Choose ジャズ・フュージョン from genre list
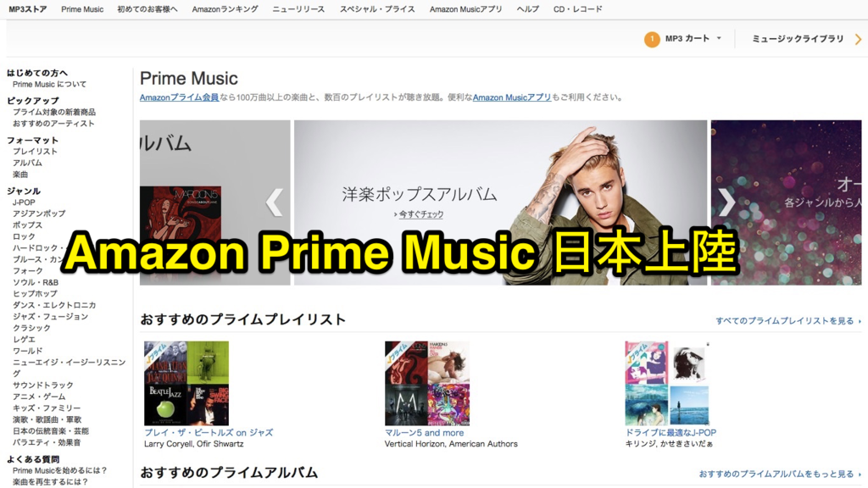This screenshot has height=488, width=868. [50, 317]
